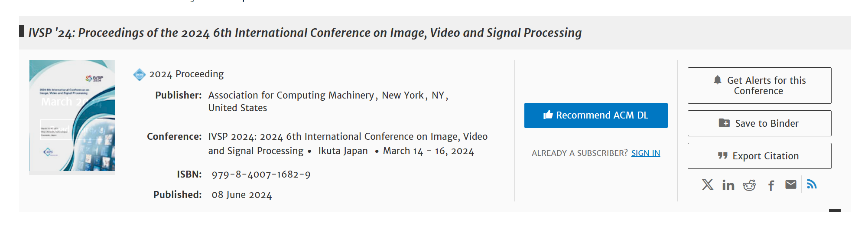
Task: Open the IVSP 2024 conference name link
Action: coord(348,137)
